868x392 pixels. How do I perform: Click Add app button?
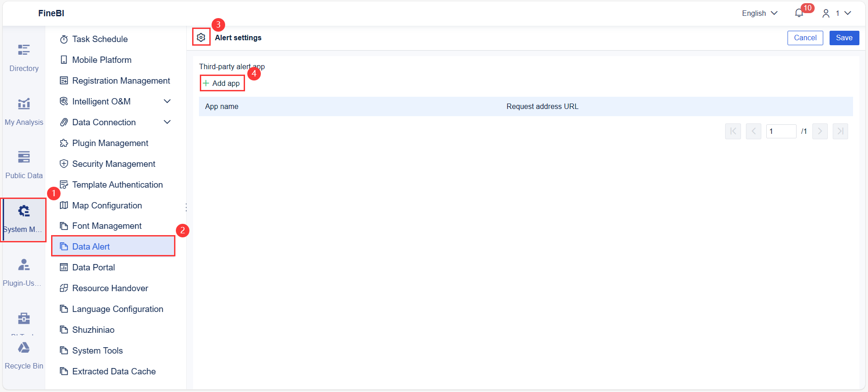222,83
